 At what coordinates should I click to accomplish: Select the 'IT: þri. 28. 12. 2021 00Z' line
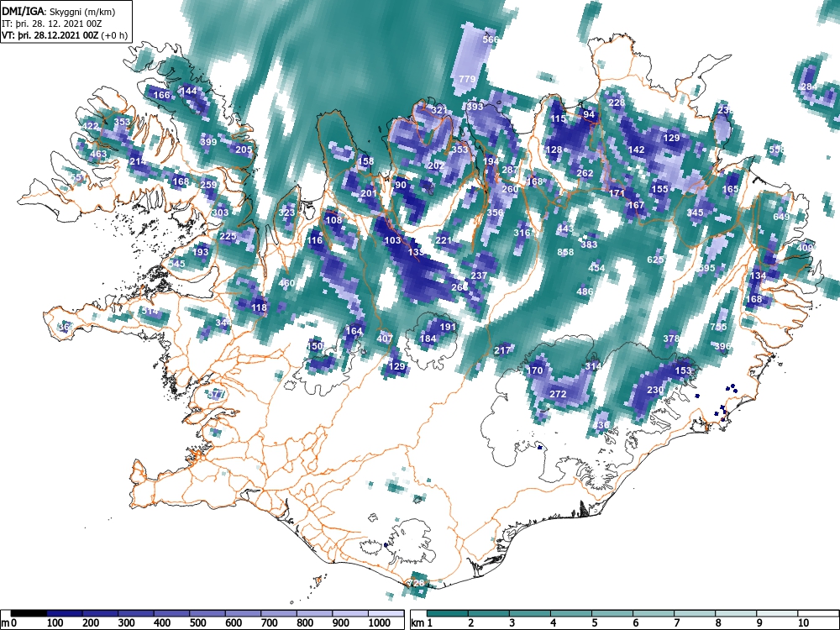pos(50,24)
